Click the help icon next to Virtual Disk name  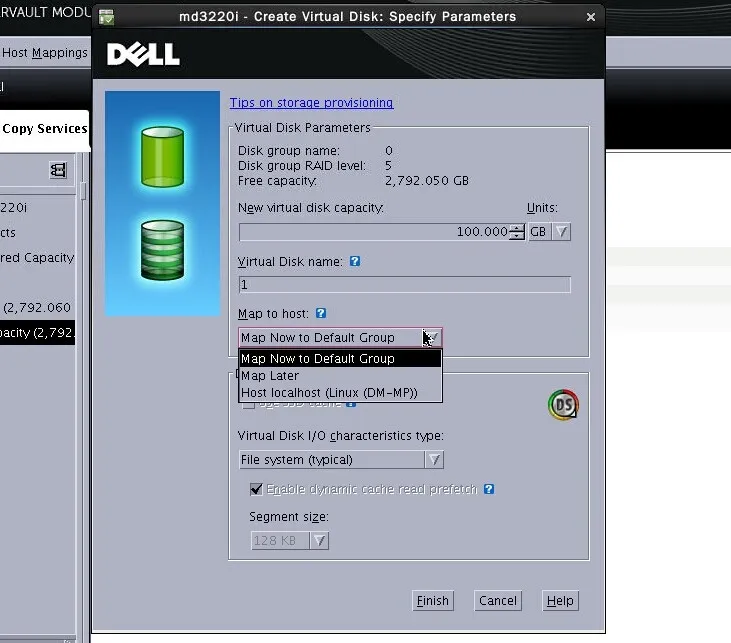[355, 261]
